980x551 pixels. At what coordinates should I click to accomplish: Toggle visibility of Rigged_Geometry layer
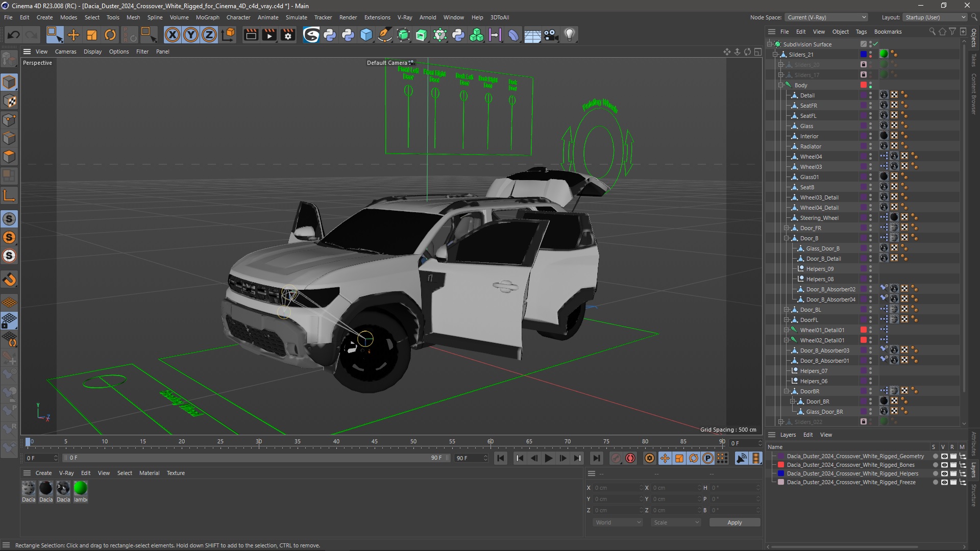tap(944, 457)
